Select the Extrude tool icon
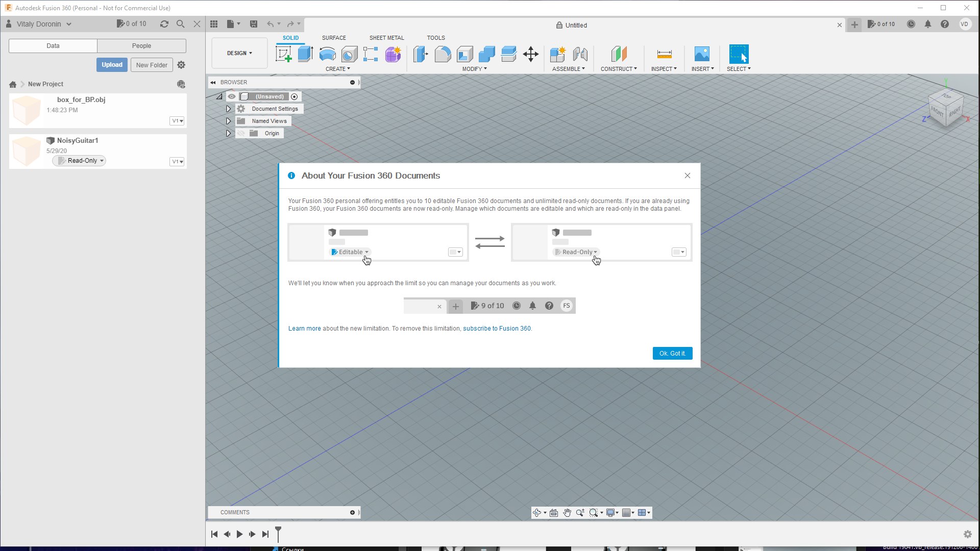The height and width of the screenshot is (551, 980). click(305, 54)
